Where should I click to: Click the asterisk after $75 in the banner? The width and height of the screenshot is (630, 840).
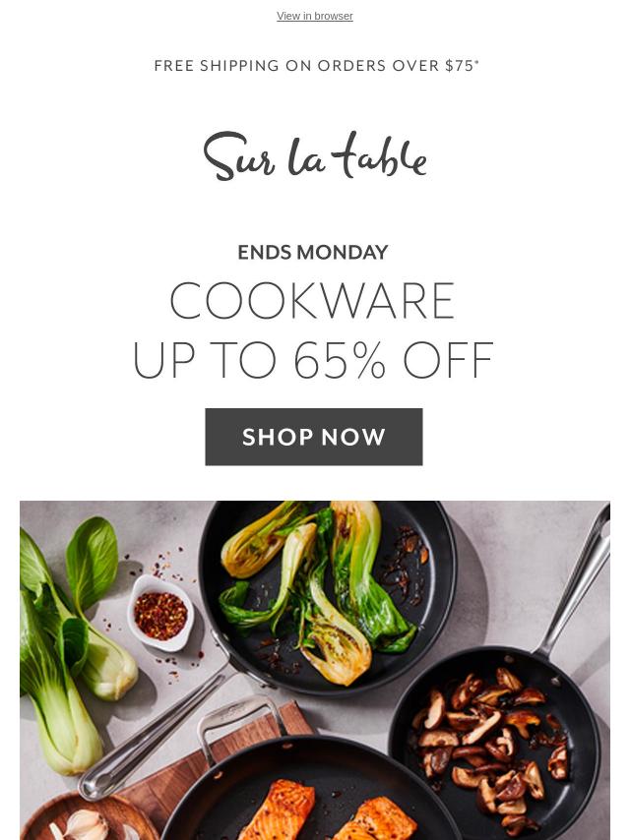[x=476, y=62]
